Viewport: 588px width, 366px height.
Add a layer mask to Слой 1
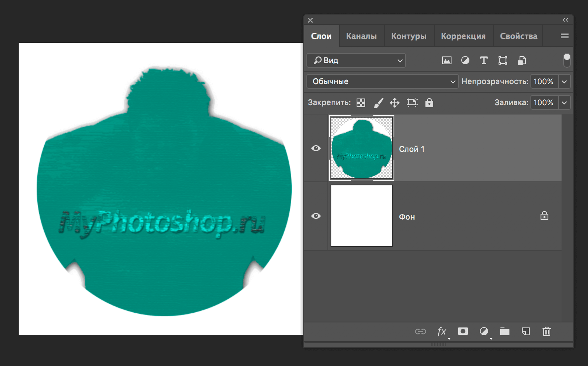pyautogui.click(x=463, y=331)
